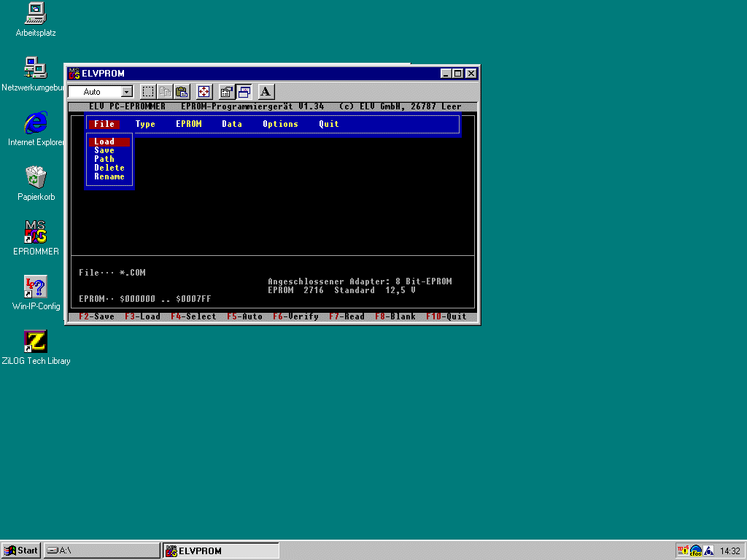747x560 pixels.
Task: Open the EPROM menu
Action: click(x=189, y=124)
